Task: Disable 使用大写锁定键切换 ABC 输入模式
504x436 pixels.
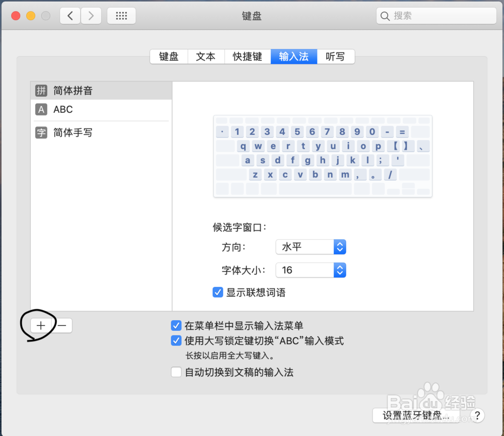Action: coord(176,341)
